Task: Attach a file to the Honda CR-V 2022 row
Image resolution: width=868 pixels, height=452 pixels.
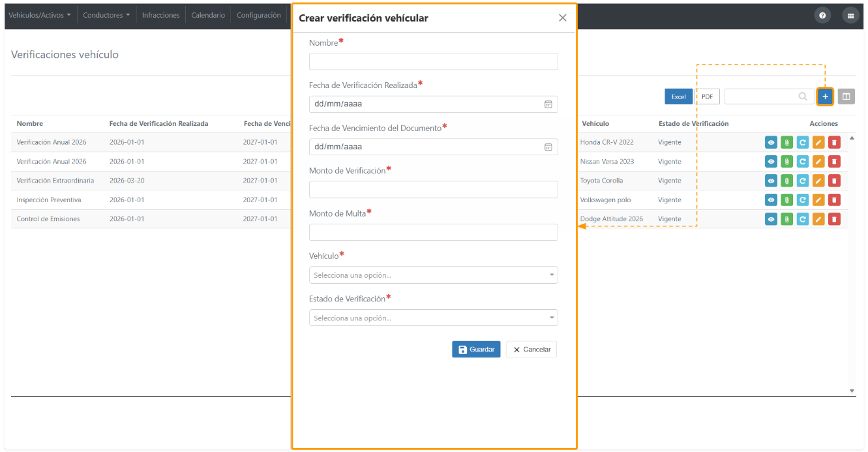Action: tap(786, 142)
